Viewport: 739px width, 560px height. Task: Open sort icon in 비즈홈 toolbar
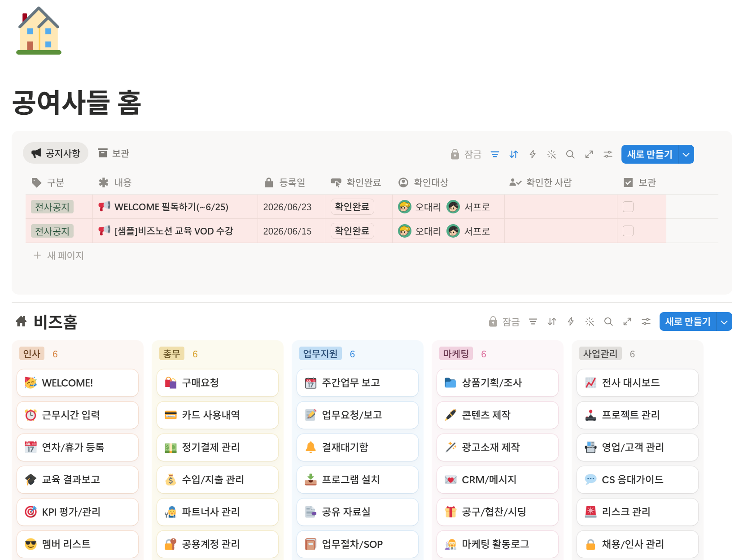(x=552, y=321)
